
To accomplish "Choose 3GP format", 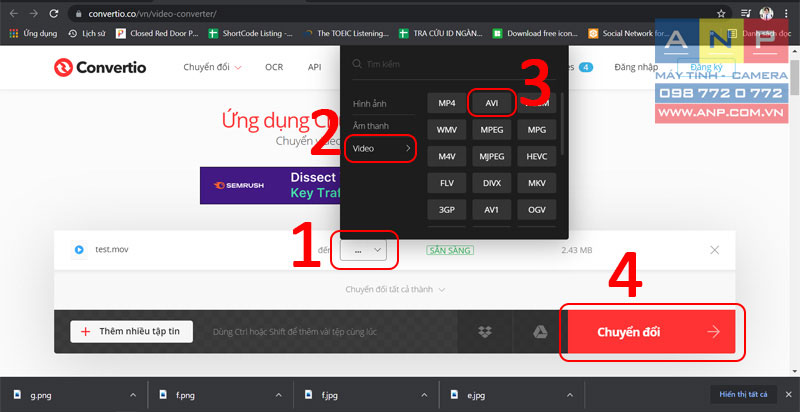I will pyautogui.click(x=446, y=209).
